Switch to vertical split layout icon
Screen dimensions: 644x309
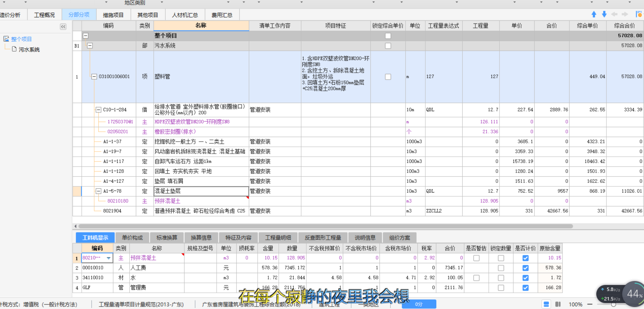[x=558, y=304]
